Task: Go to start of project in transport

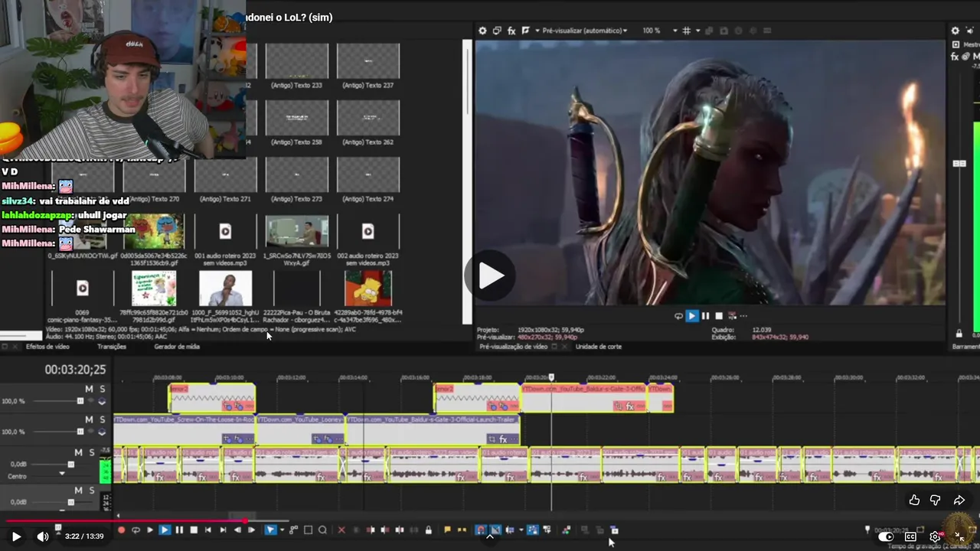Action: pyautogui.click(x=208, y=530)
